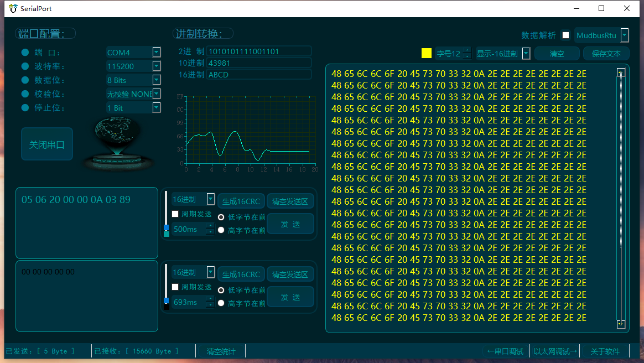Image resolution: width=644 pixels, height=363 pixels.
Task: Click the receive area vertical scrollbar
Action: pyautogui.click(x=621, y=198)
